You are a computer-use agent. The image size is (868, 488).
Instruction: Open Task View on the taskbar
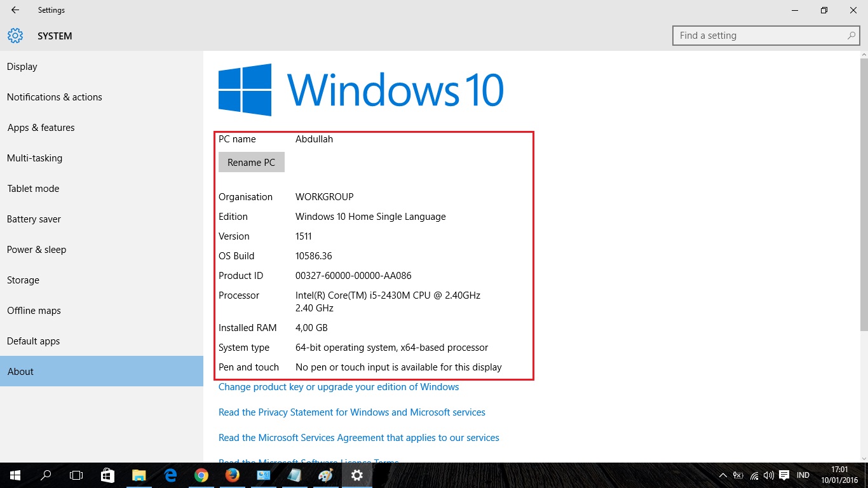tap(76, 475)
